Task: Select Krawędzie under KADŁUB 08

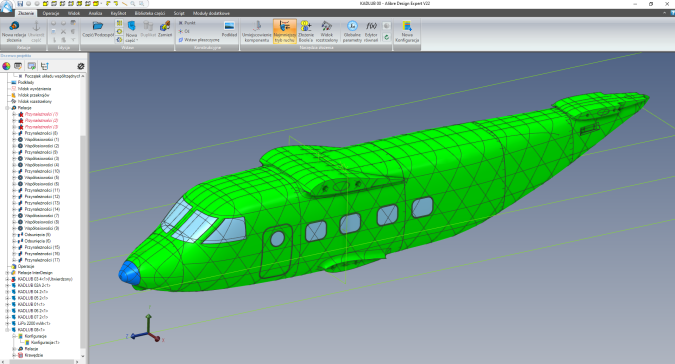Action: 34,355
